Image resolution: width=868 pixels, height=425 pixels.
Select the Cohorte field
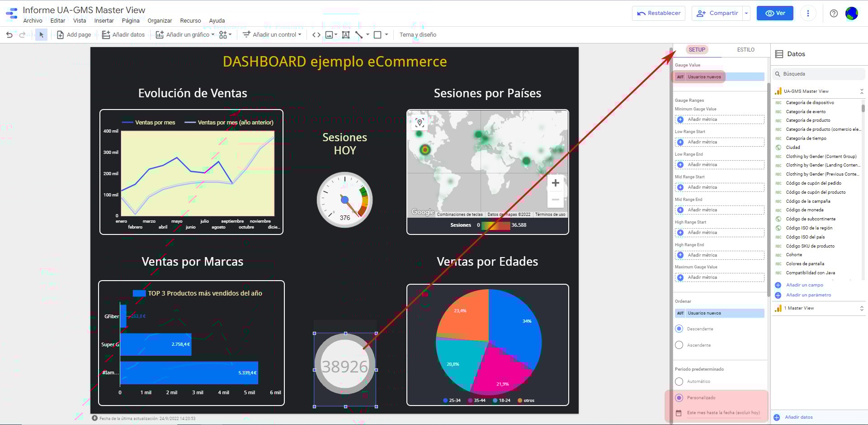(794, 255)
